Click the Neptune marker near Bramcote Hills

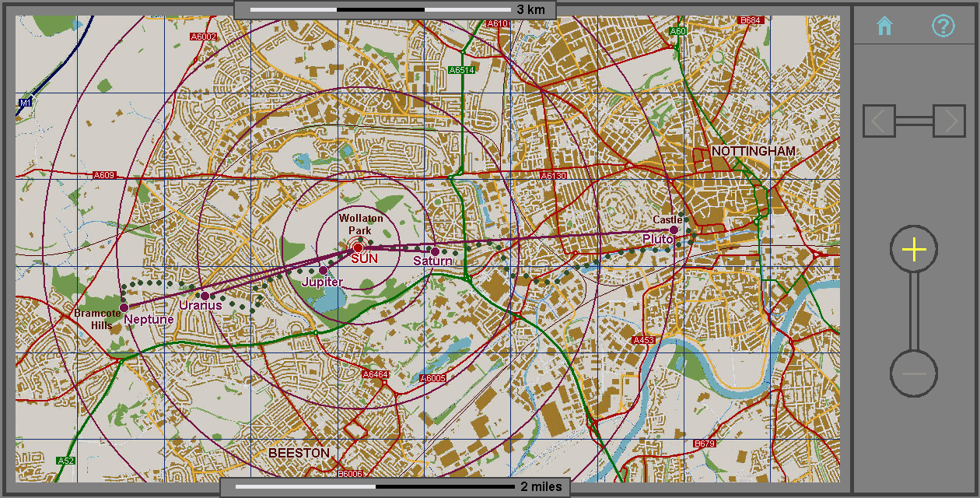pos(124,308)
